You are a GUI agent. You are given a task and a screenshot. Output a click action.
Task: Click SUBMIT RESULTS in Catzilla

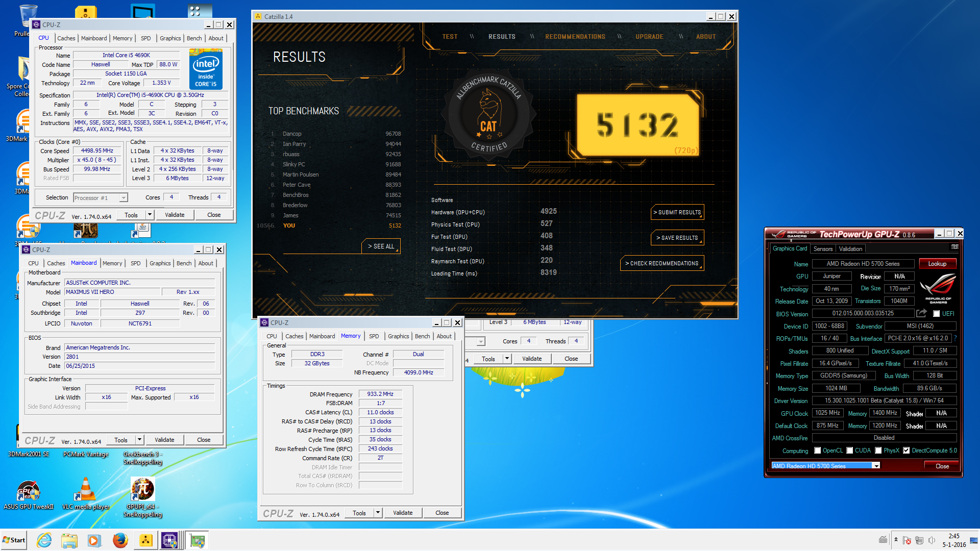(677, 212)
